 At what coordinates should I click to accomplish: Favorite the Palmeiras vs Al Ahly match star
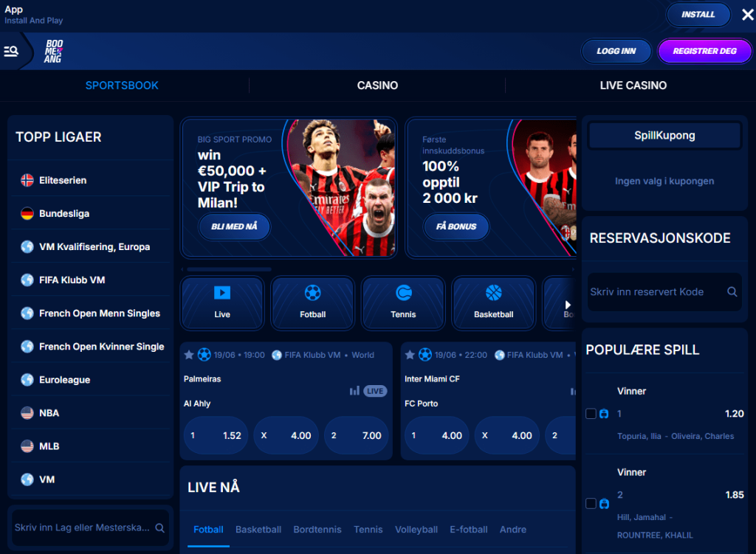tap(189, 355)
